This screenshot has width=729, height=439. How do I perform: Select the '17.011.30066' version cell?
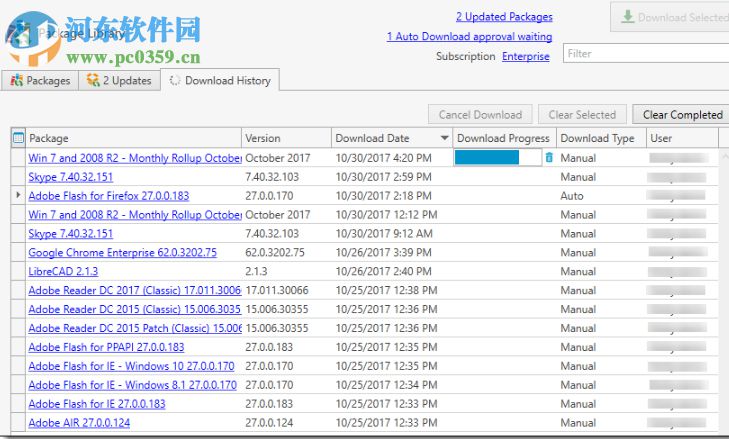pyautogui.click(x=286, y=290)
